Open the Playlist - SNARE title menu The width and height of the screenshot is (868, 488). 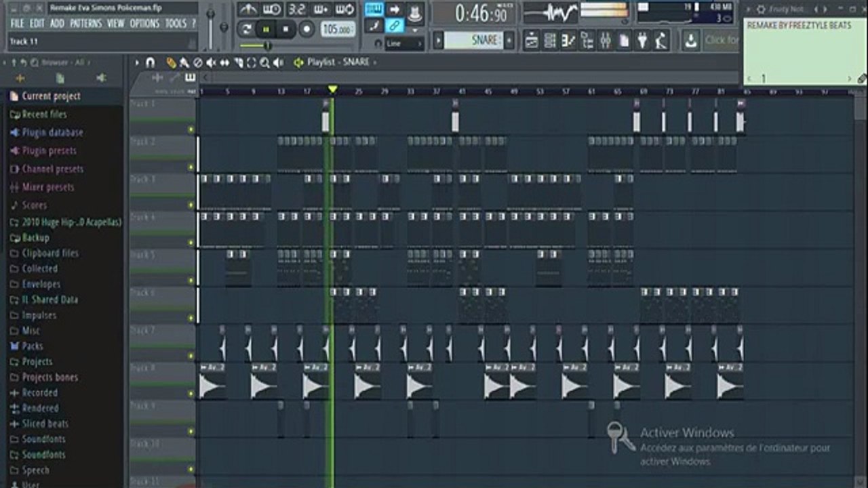coord(338,62)
